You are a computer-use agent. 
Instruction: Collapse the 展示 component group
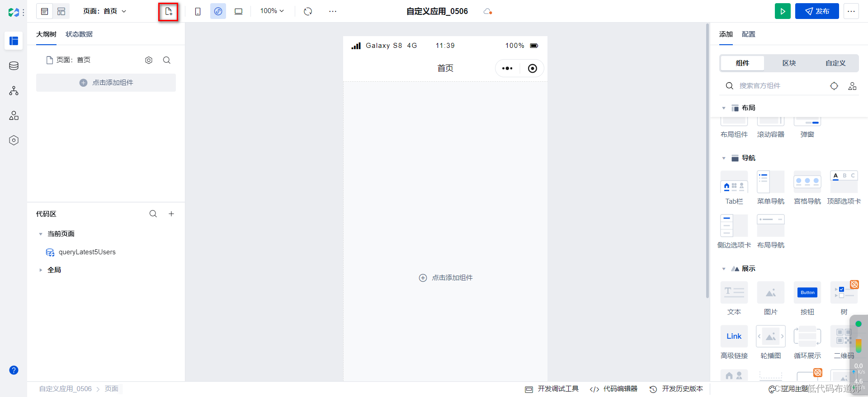tap(724, 269)
